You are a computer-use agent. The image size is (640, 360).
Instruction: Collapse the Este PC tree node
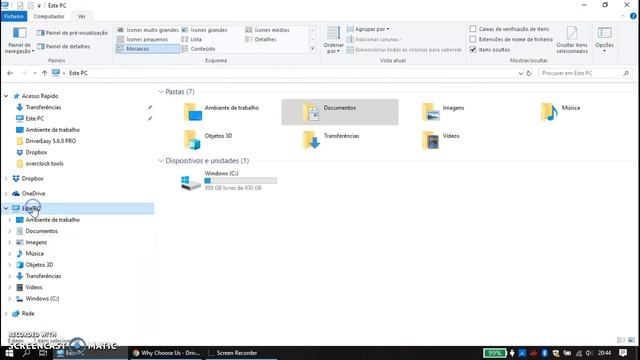[x=6, y=208]
